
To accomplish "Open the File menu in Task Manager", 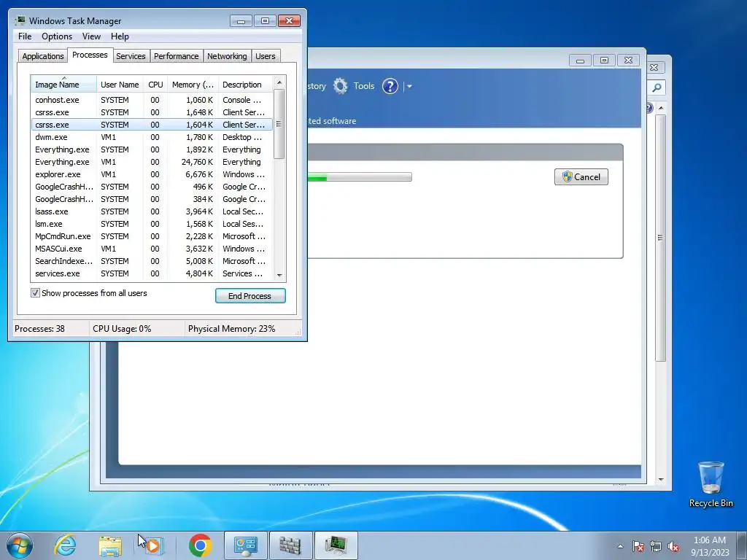I will [x=25, y=36].
